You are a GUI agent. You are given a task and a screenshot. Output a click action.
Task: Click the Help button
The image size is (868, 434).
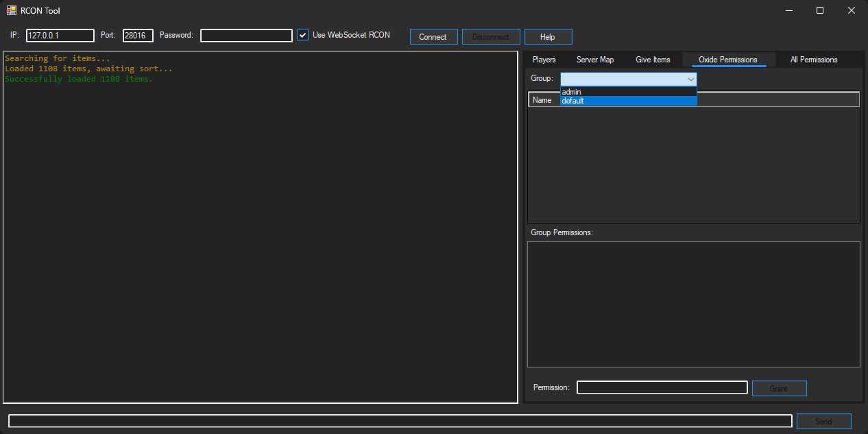point(548,37)
